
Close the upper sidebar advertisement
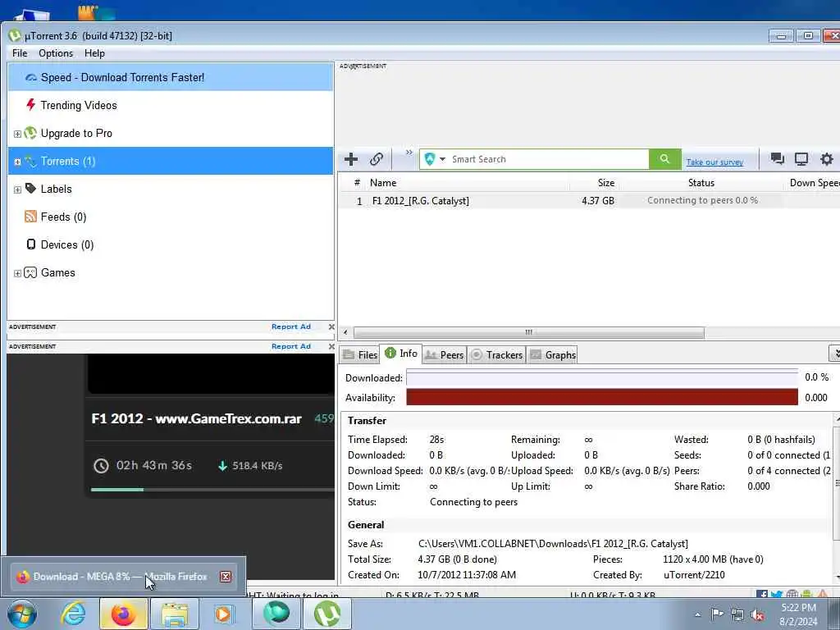coord(331,326)
